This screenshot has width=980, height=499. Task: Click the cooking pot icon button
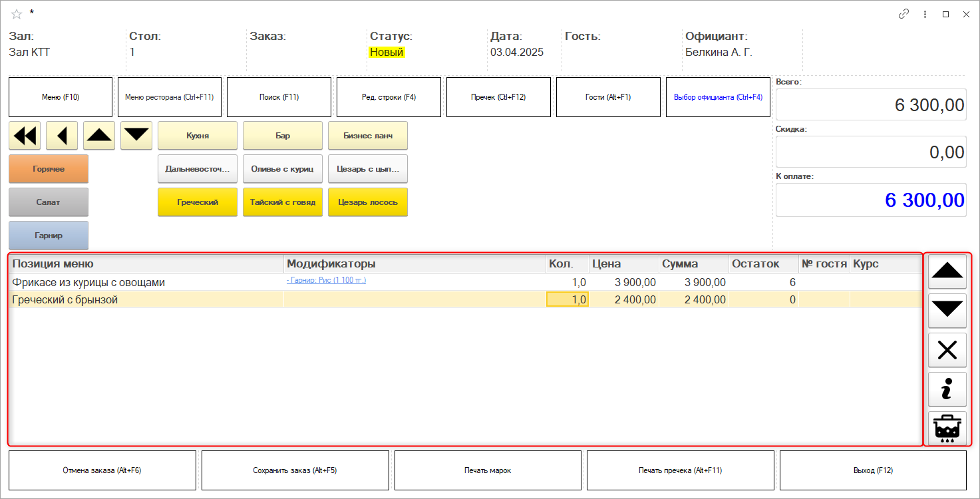(x=947, y=428)
